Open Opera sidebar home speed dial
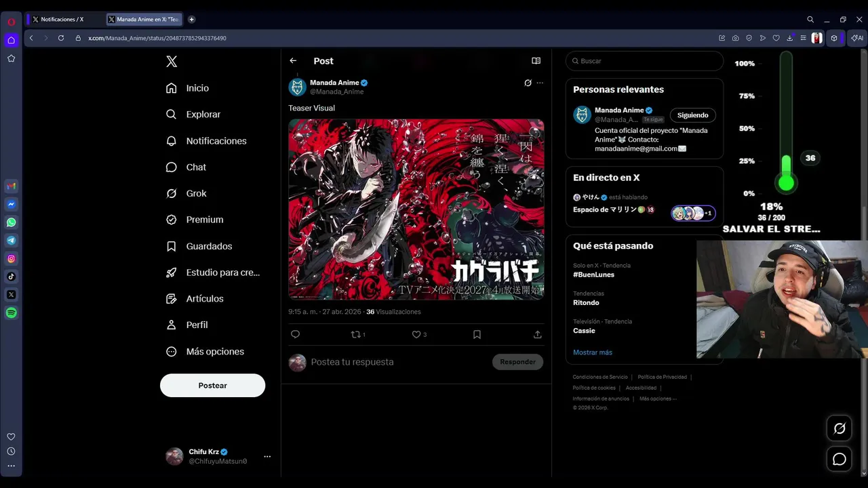This screenshot has height=488, width=868. pyautogui.click(x=12, y=40)
